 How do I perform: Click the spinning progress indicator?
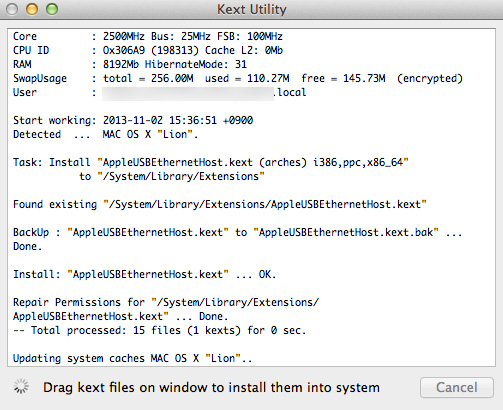pos(21,387)
